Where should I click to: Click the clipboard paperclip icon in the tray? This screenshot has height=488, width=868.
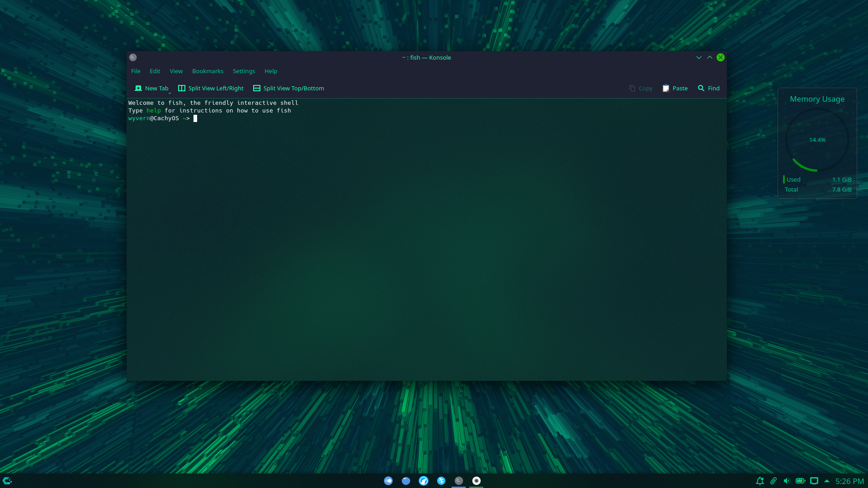point(774,480)
